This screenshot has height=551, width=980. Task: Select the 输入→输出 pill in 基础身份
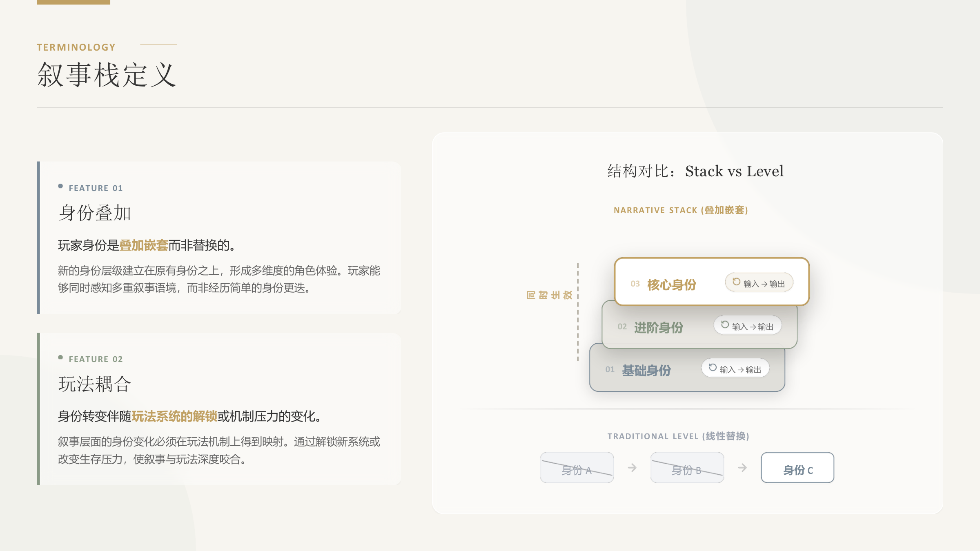pyautogui.click(x=735, y=368)
